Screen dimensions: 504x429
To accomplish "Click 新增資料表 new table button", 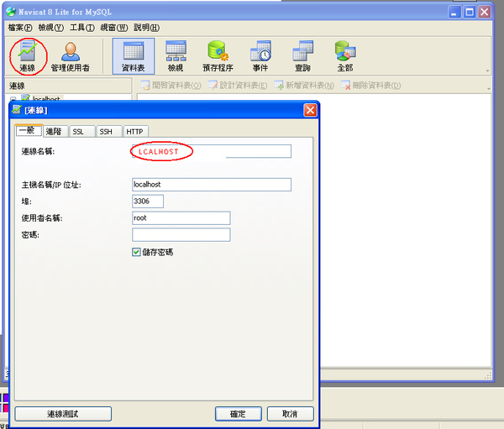I will pyautogui.click(x=304, y=86).
